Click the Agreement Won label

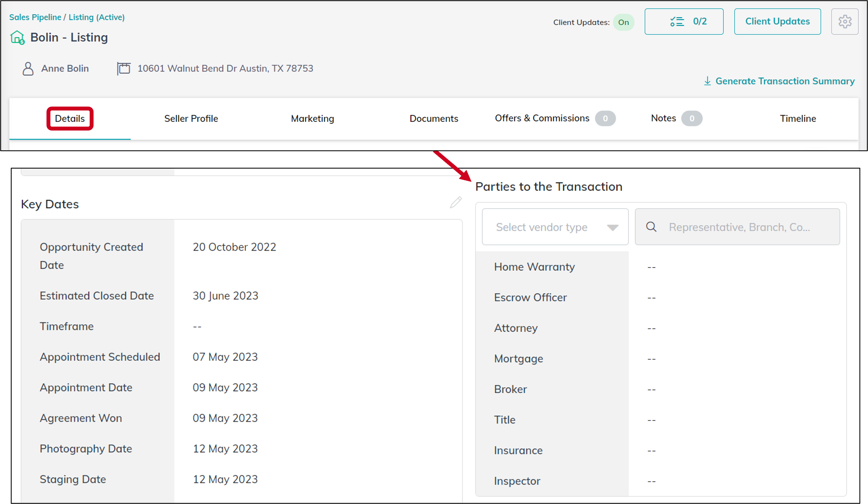[x=81, y=418]
